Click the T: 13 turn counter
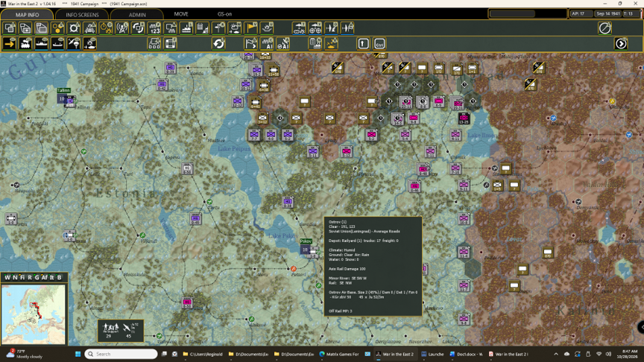Screen dimensions: 644x362 630,13
